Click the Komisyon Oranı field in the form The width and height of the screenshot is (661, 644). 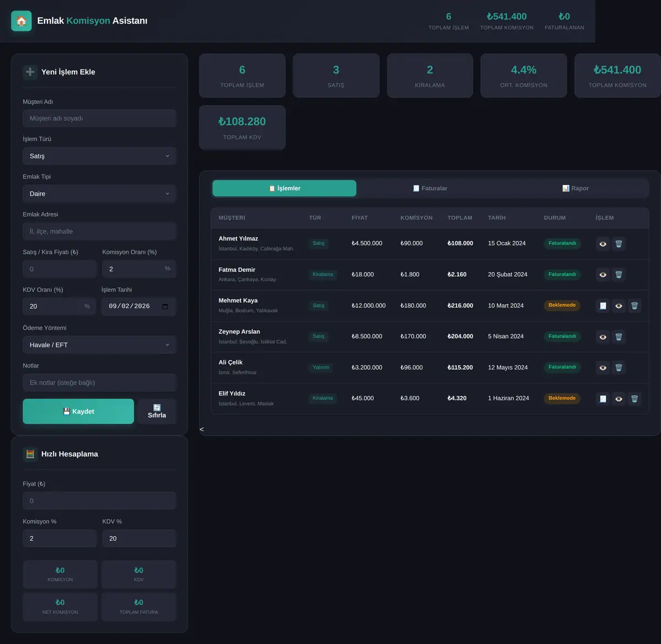click(x=139, y=269)
